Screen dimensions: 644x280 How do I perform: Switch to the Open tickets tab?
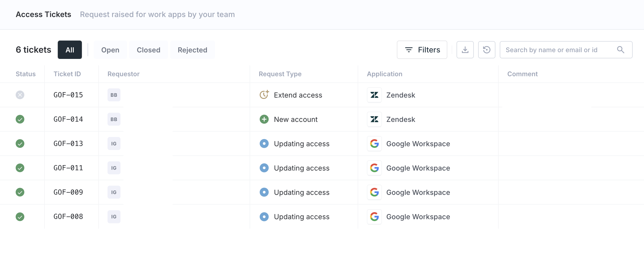point(110,50)
